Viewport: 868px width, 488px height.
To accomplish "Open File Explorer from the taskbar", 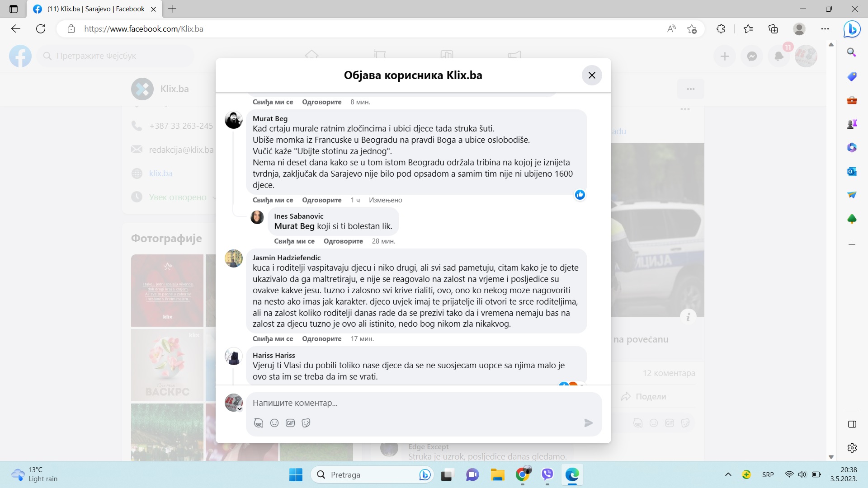I will [497, 475].
